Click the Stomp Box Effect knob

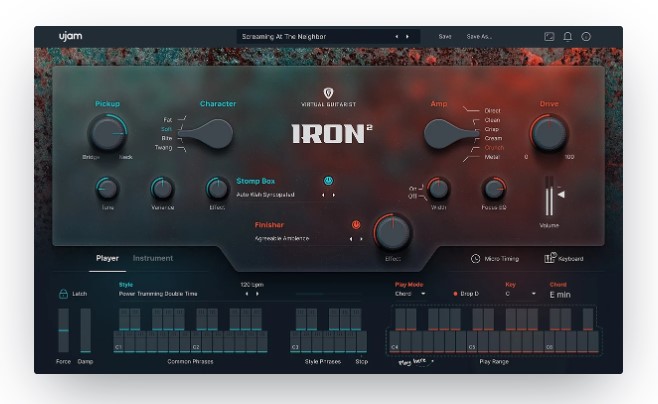pyautogui.click(x=217, y=189)
